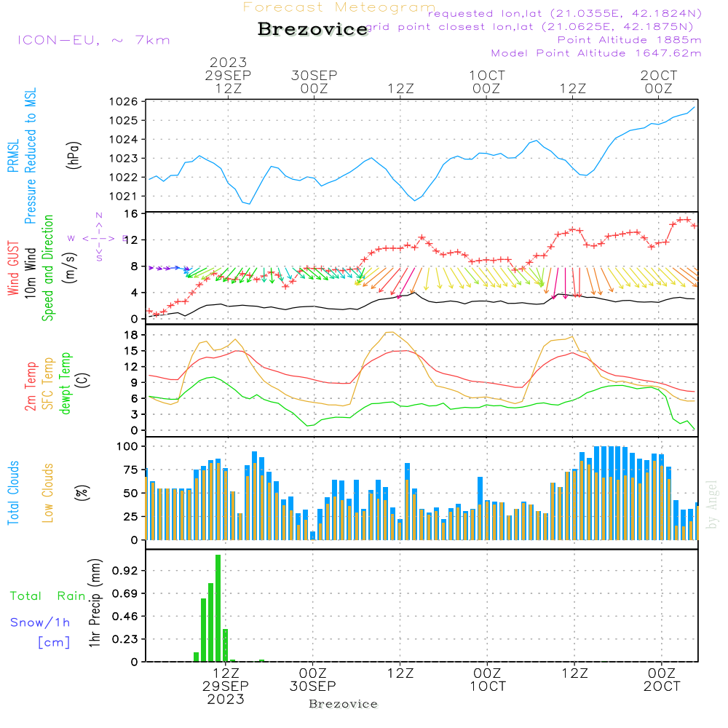The width and height of the screenshot is (728, 728).
Task: Select the ICON-EU, ~ 7km model label
Action: click(x=94, y=40)
